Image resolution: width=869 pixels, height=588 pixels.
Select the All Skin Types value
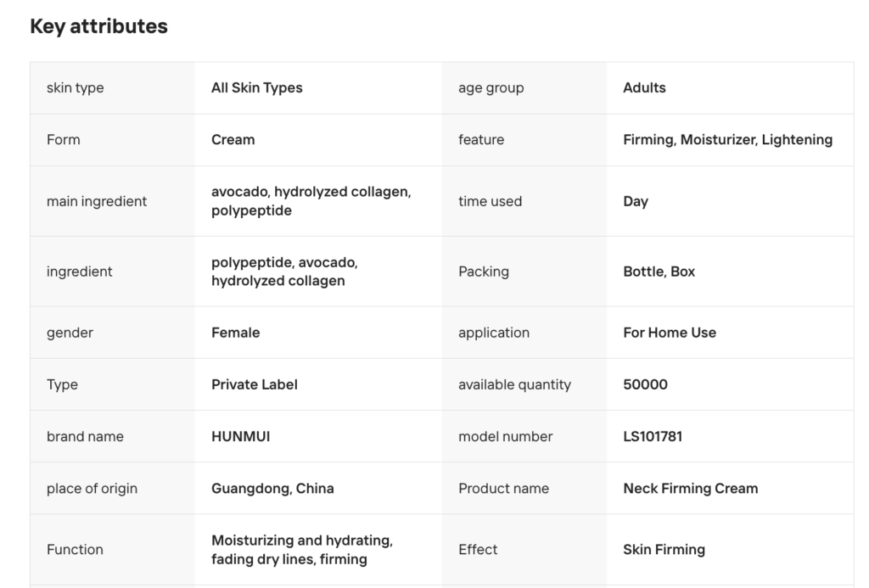tap(256, 87)
